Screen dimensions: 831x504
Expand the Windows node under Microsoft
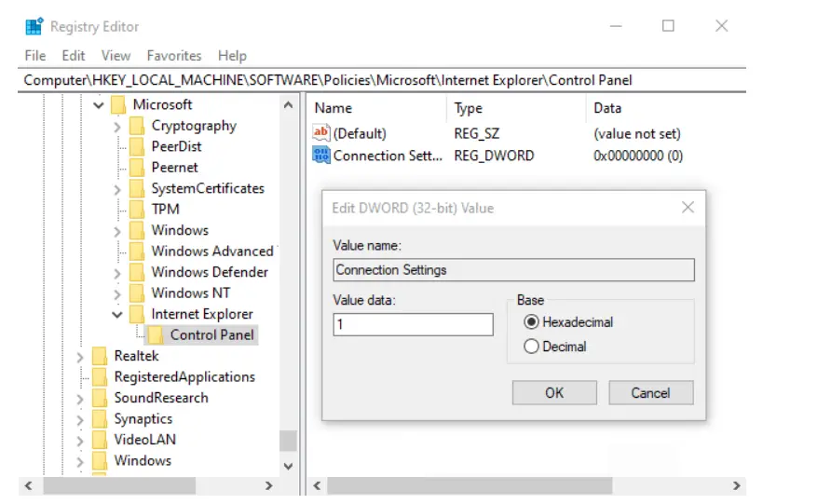[x=117, y=231]
